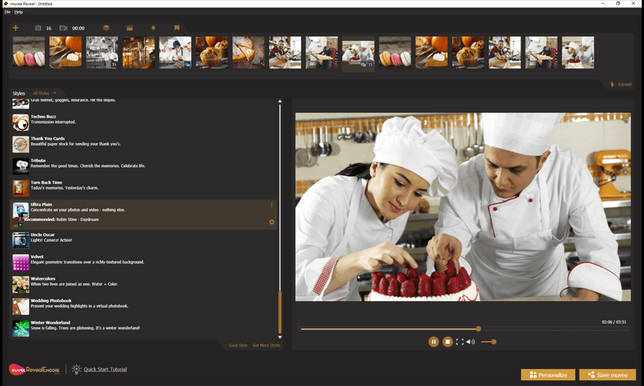The width and height of the screenshot is (644, 386).
Task: Click the video preview of chefs decorating cake
Action: pos(463,207)
